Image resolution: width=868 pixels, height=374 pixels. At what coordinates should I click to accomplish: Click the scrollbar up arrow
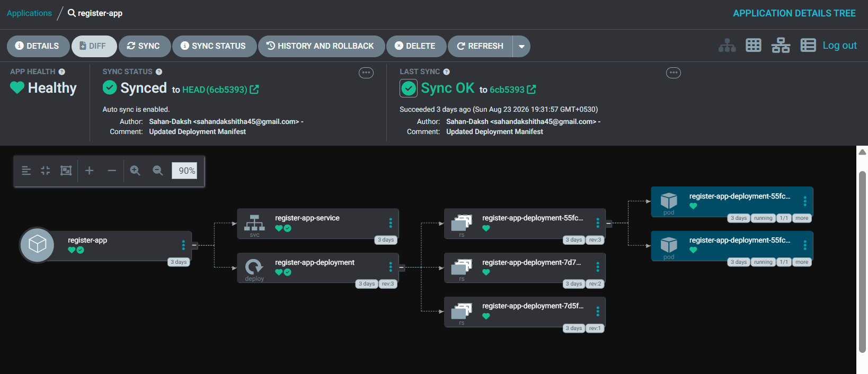pos(862,152)
